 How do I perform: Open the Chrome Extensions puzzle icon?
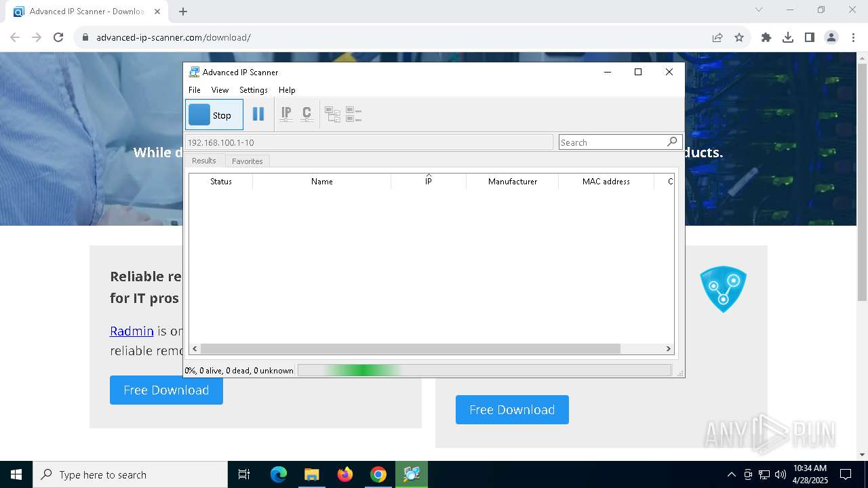[x=766, y=37]
